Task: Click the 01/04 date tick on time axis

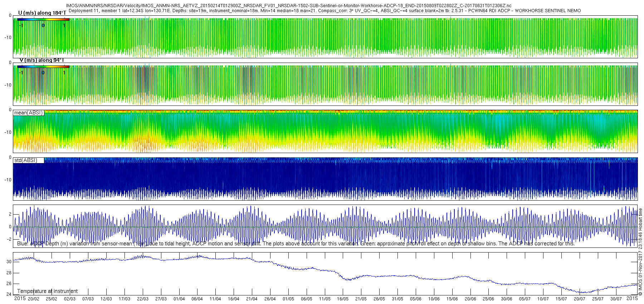Action: (179, 299)
